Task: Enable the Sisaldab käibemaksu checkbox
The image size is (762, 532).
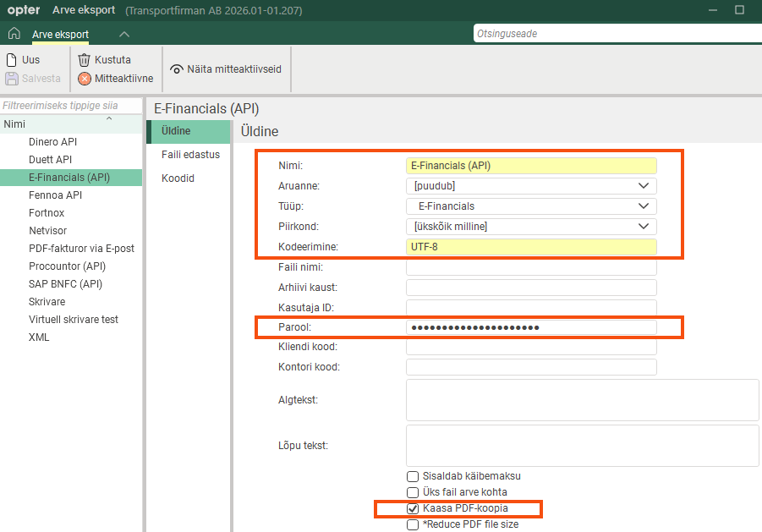Action: pyautogui.click(x=413, y=476)
